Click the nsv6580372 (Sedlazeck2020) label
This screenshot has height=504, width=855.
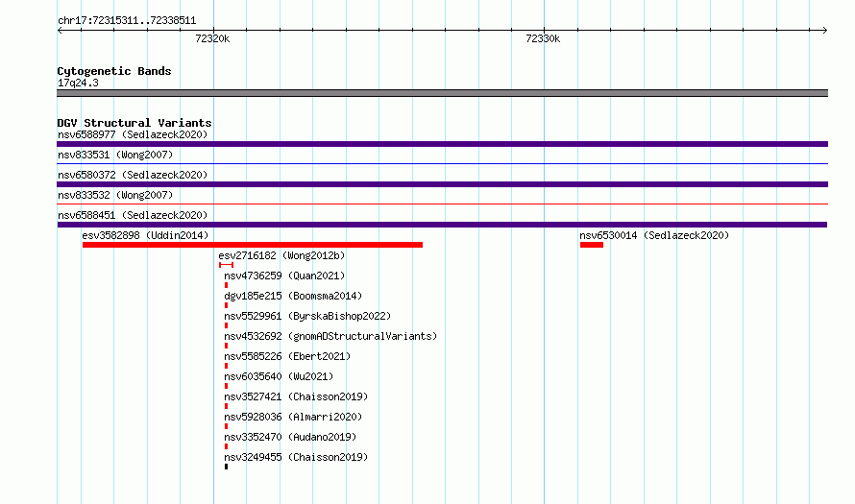[x=133, y=175]
